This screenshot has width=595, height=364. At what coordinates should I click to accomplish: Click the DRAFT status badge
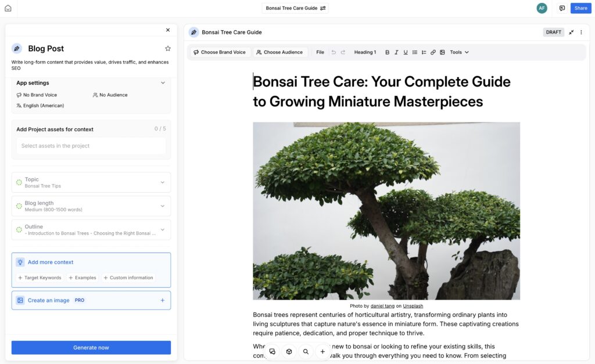point(553,33)
